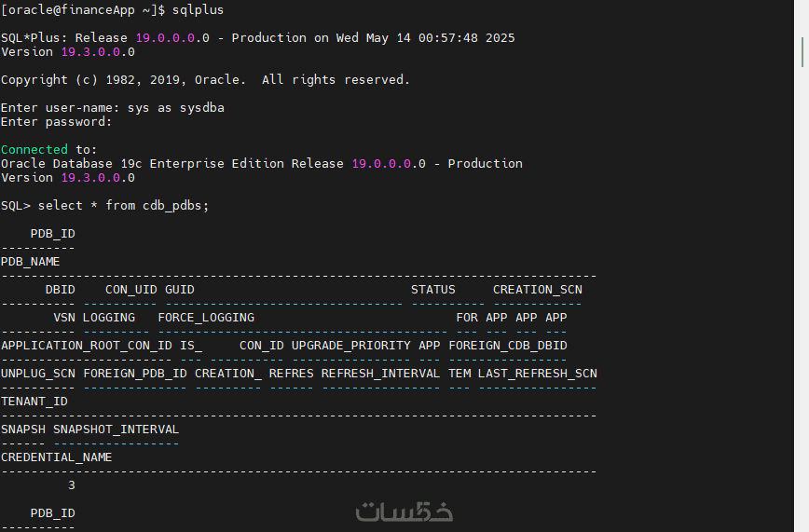Click the 'DBID' column header
Screen dimensions: 809x532
(x=61, y=290)
